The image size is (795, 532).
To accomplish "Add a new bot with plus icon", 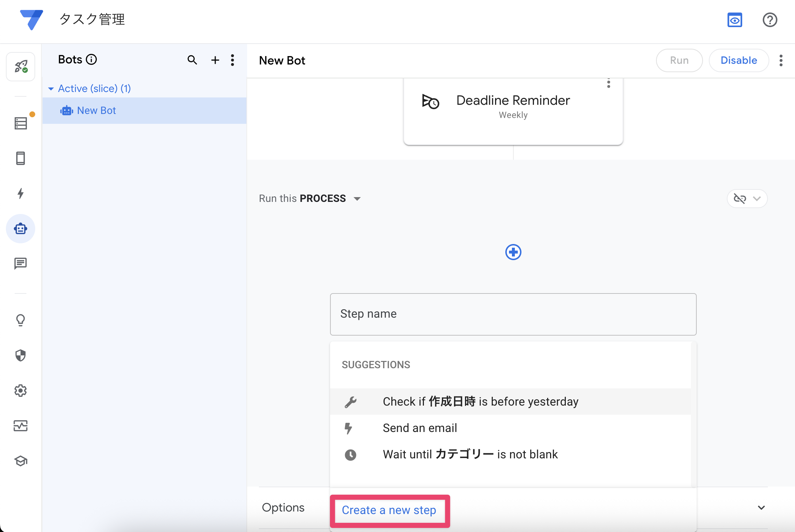I will [x=215, y=60].
